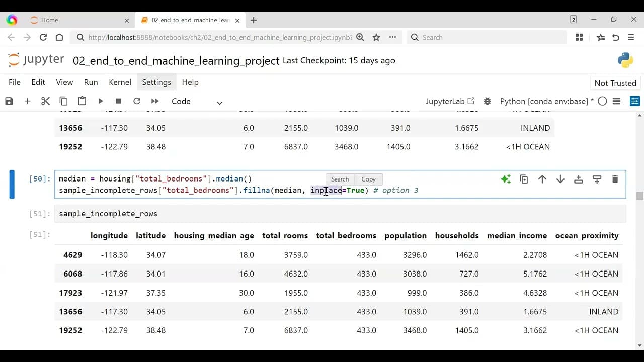Click the sample_incomplete_rows code cell 51
Image resolution: width=644 pixels, height=362 pixels.
340,214
